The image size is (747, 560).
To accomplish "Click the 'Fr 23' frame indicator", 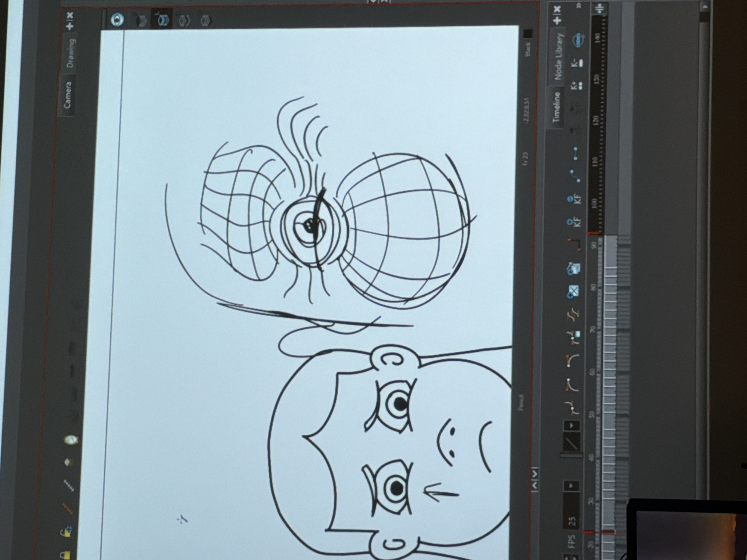I will point(526,159).
